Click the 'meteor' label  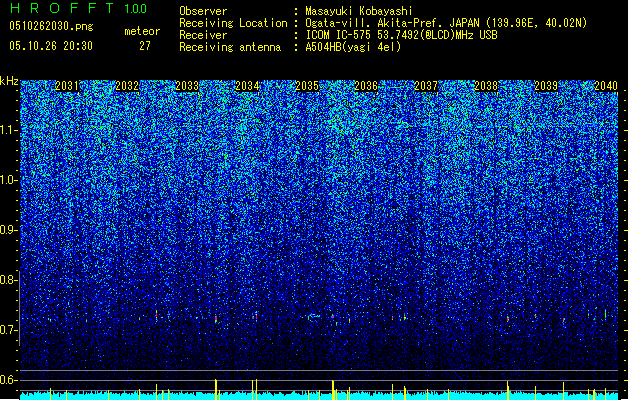tap(142, 31)
